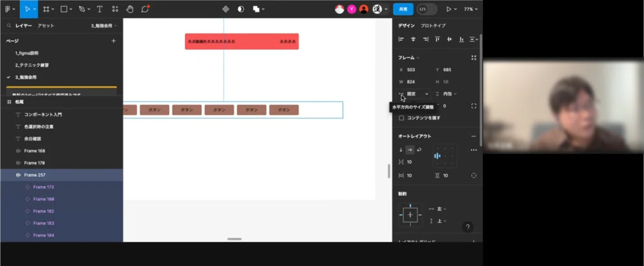Click the red text banner on canvas
Image resolution: width=644 pixels, height=266 pixels.
pyautogui.click(x=241, y=41)
